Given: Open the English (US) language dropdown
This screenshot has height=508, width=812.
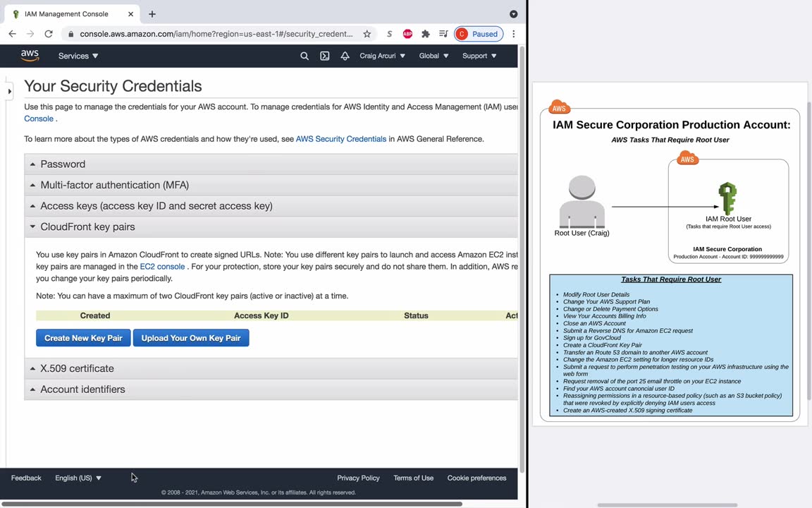Looking at the screenshot, I should [78, 478].
